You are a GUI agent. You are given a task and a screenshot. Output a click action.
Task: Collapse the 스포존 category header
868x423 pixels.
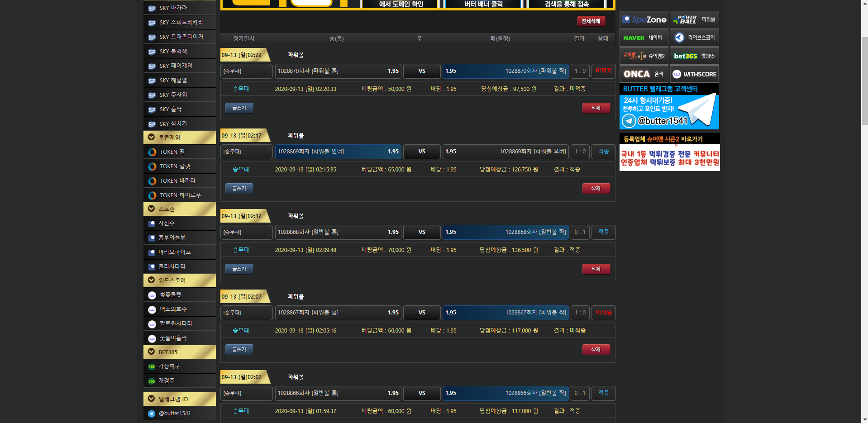(x=180, y=209)
